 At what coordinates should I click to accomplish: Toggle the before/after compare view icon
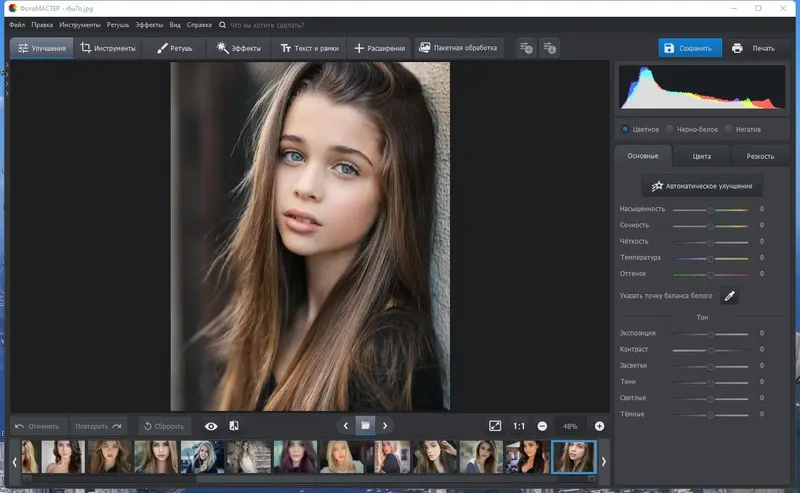[x=234, y=426]
